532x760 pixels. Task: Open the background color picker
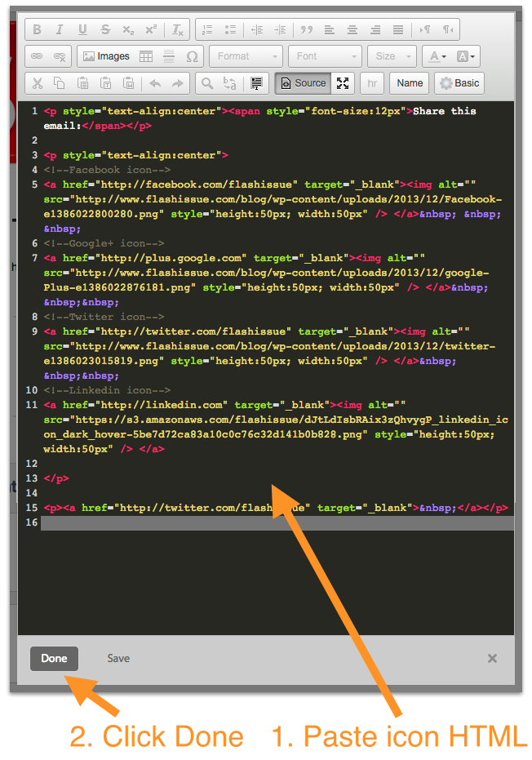click(466, 56)
